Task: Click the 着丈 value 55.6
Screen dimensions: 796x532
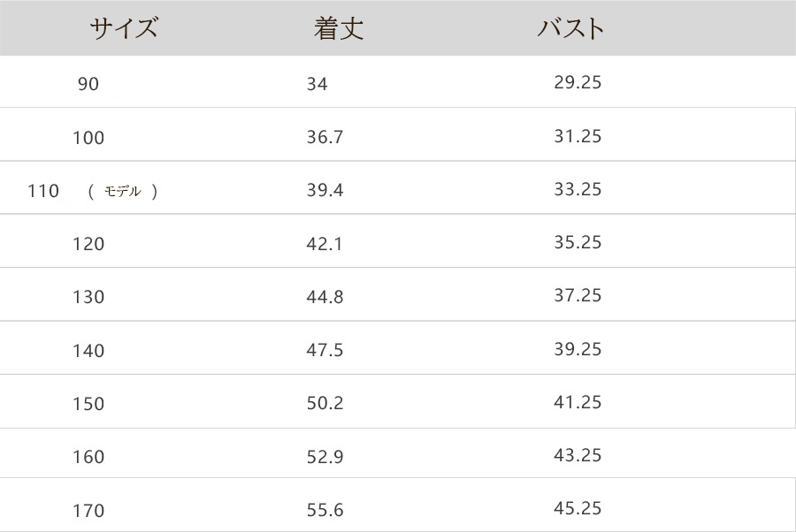Action: [x=325, y=510]
